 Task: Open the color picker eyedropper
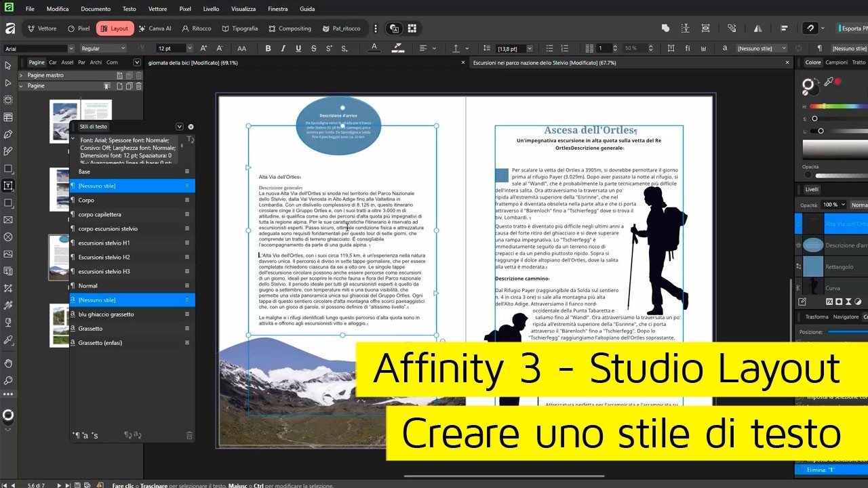[829, 82]
